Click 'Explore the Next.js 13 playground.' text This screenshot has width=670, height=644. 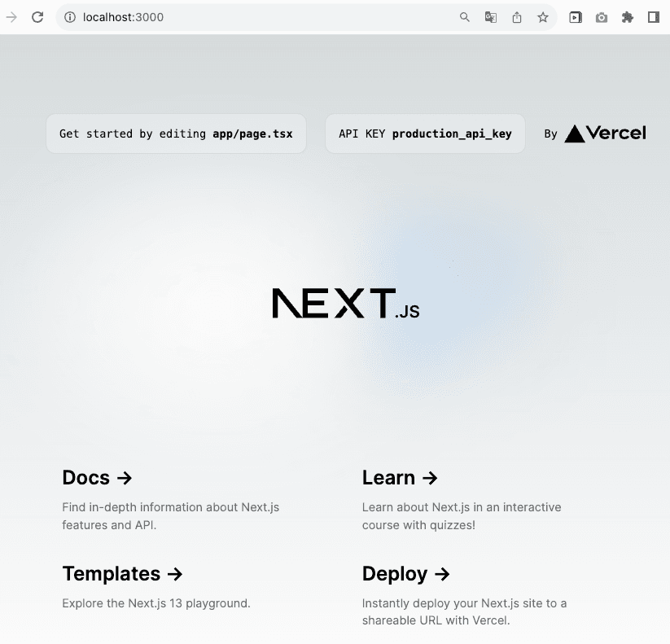point(156,603)
